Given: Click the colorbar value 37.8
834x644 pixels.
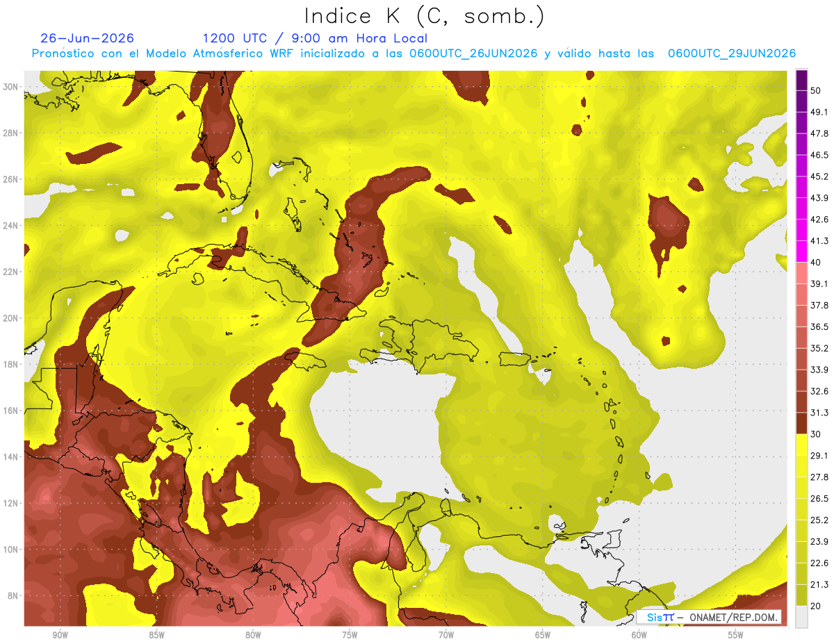Looking at the screenshot, I should (819, 306).
